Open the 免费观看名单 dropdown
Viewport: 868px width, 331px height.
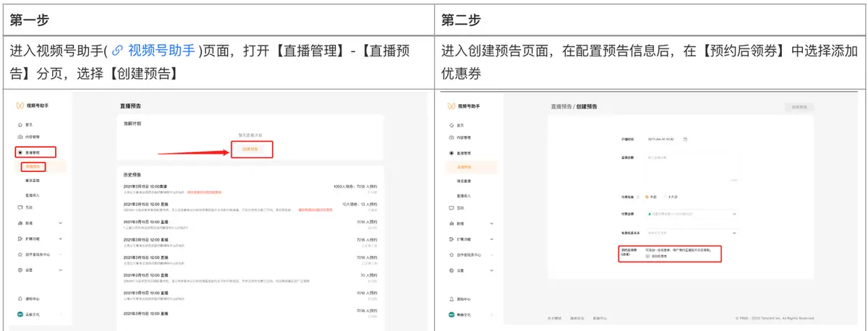692,233
